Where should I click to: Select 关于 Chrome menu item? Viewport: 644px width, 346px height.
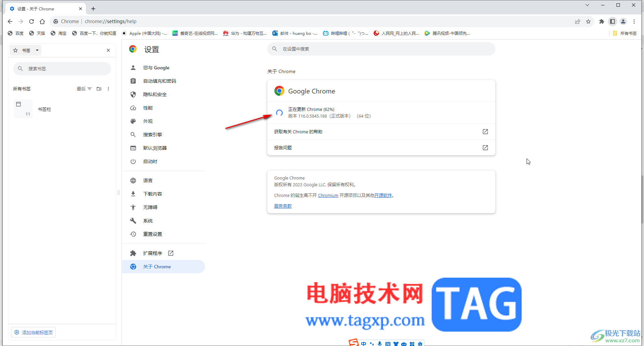(x=163, y=267)
